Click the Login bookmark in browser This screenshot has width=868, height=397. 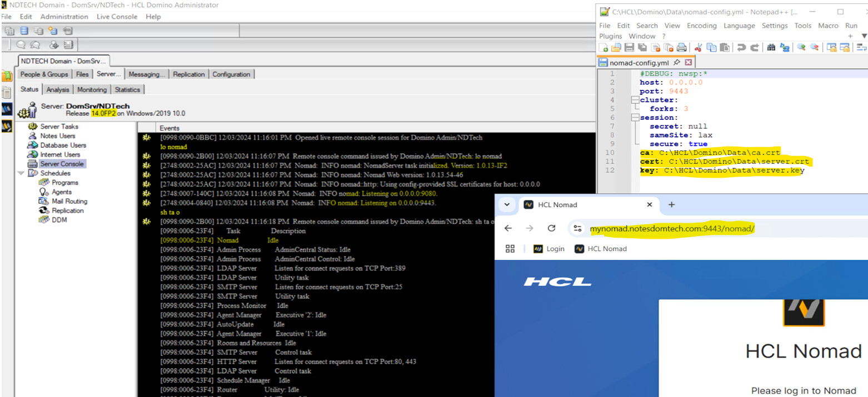tap(548, 249)
